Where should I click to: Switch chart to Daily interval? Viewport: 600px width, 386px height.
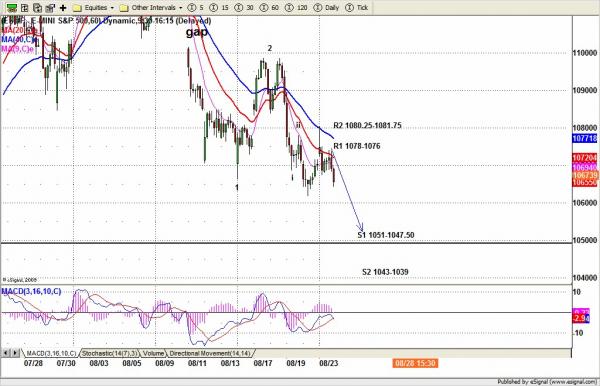click(x=326, y=8)
